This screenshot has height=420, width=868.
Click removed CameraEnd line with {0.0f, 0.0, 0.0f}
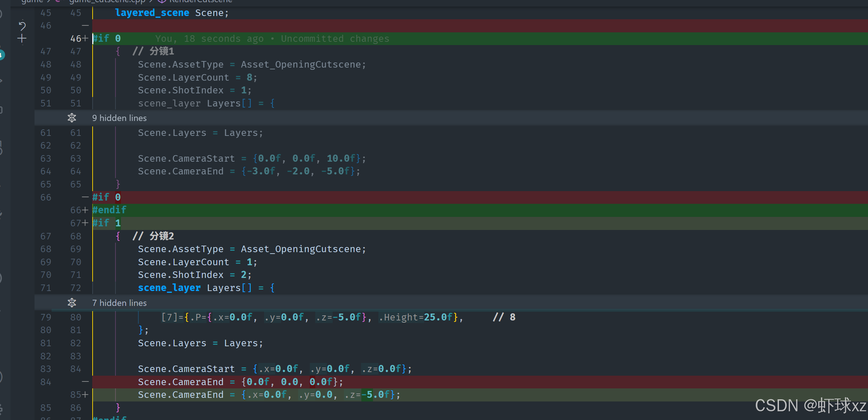(240, 382)
